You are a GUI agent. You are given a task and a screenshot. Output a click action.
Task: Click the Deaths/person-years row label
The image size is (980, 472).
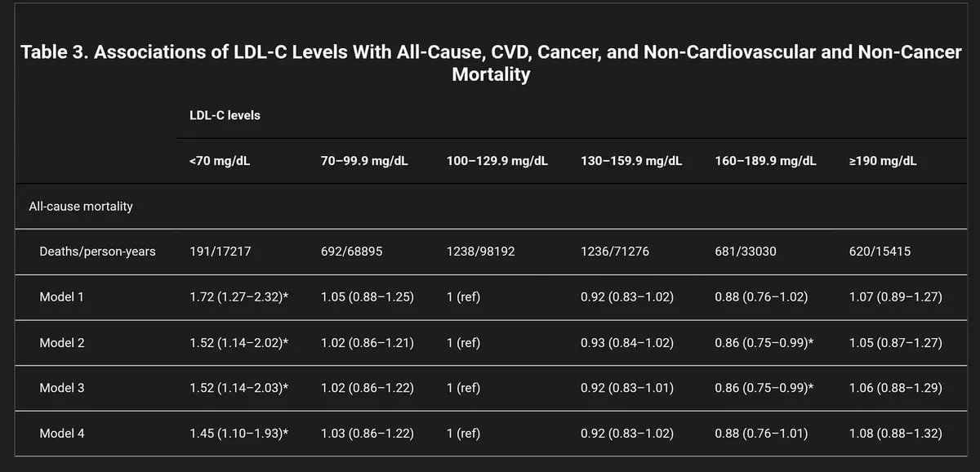pos(97,252)
